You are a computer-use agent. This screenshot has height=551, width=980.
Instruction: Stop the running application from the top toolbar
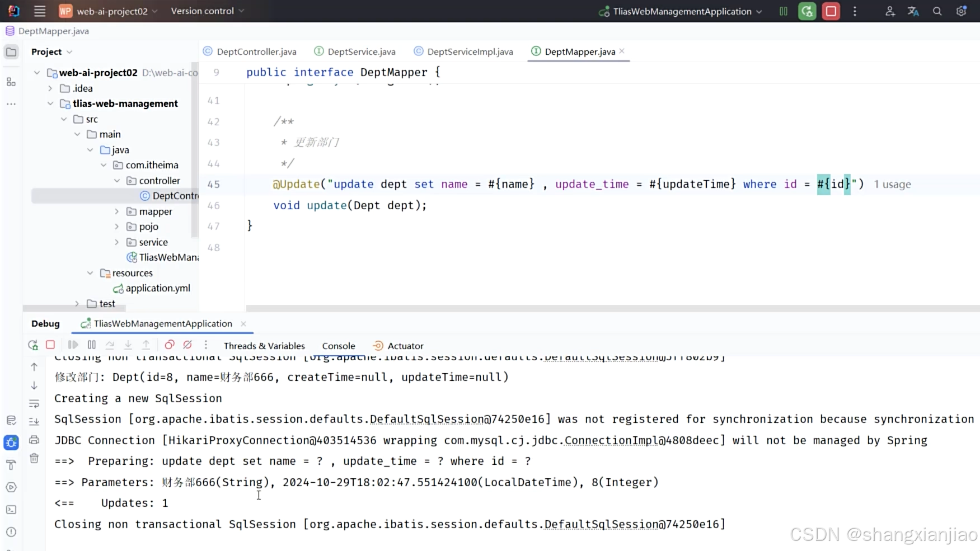tap(831, 11)
